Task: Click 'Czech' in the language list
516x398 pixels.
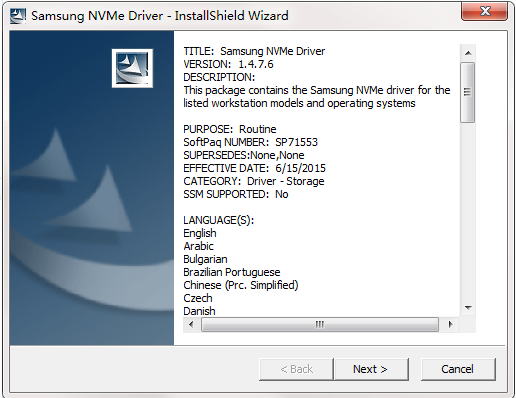Action: point(198,298)
